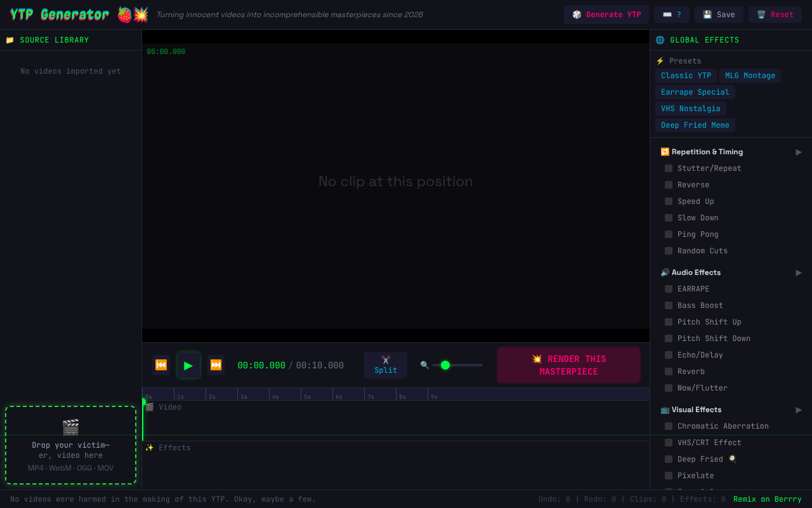Image resolution: width=812 pixels, height=508 pixels.
Task: Collapse the Repetition & Timing section
Action: pos(799,152)
